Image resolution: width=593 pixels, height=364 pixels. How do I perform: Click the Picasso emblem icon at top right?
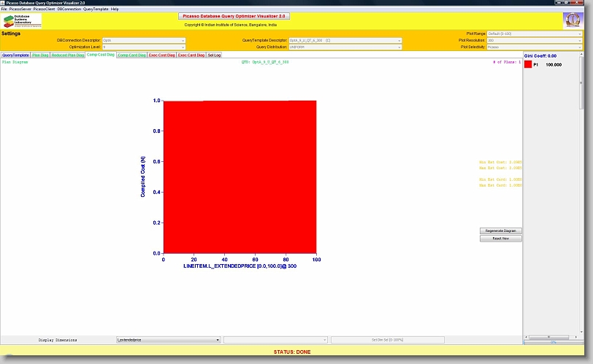(573, 20)
